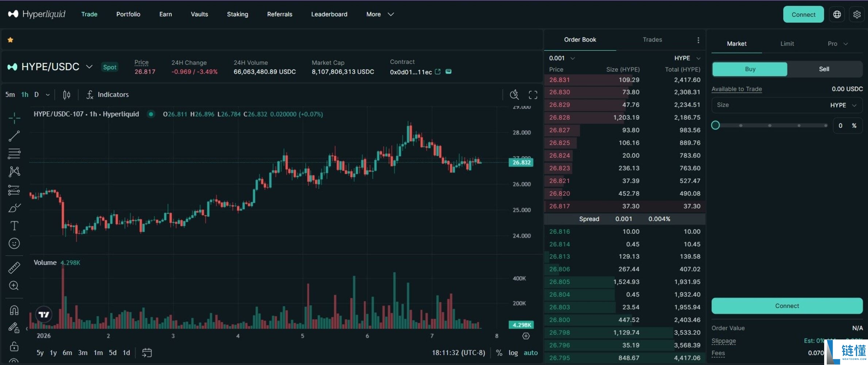Open contract link in explorer

click(437, 72)
